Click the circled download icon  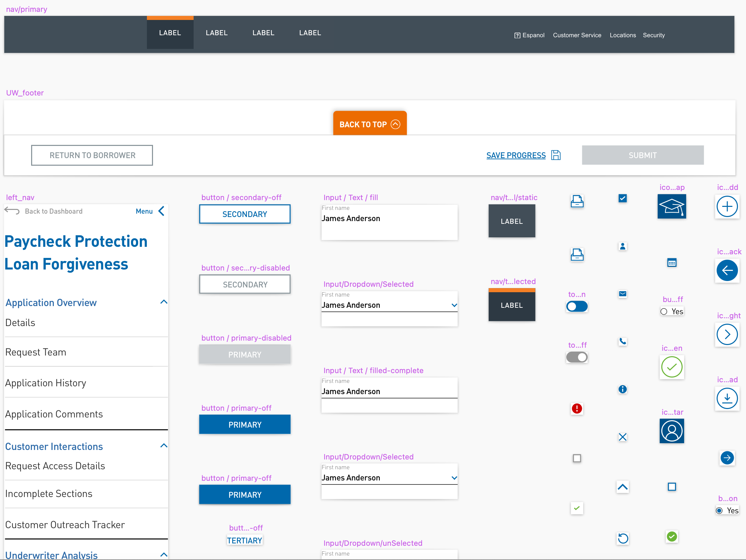click(727, 399)
